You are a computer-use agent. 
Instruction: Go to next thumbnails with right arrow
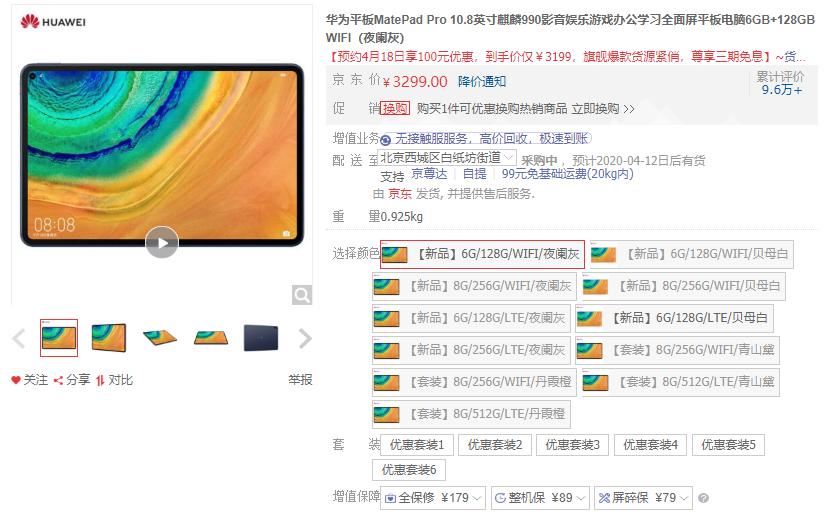click(x=305, y=338)
